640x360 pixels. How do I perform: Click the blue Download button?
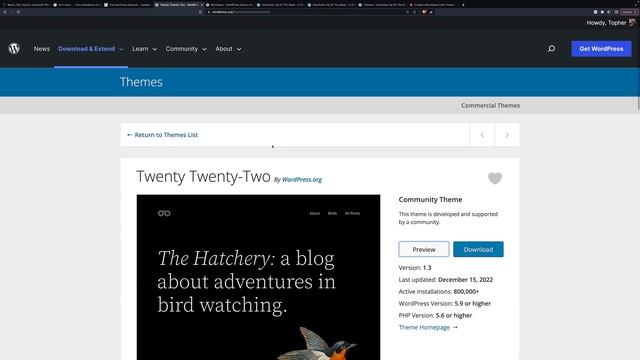(478, 249)
